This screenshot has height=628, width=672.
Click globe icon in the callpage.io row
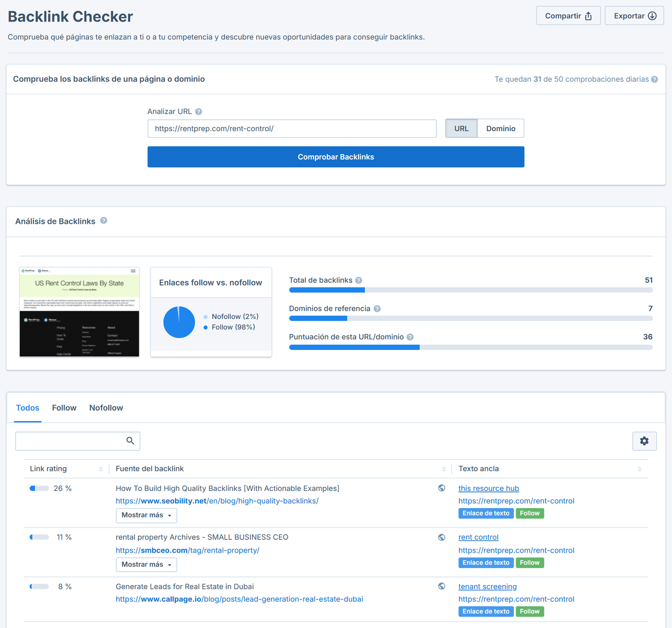[x=441, y=587]
